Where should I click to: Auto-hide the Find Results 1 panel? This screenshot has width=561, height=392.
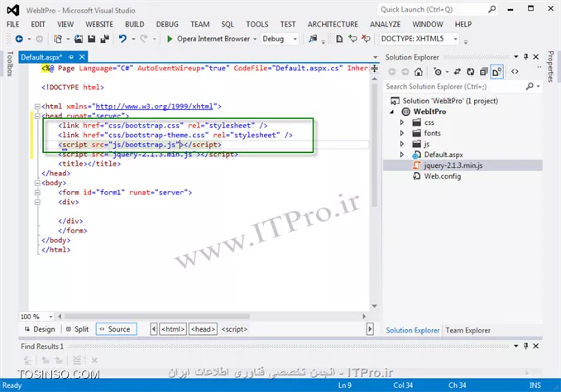point(525,346)
